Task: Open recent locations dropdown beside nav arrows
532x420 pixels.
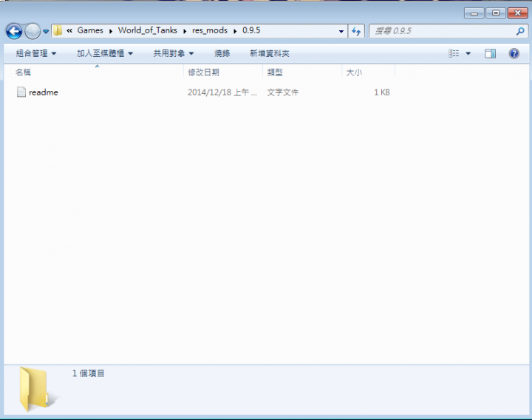Action: click(x=46, y=31)
